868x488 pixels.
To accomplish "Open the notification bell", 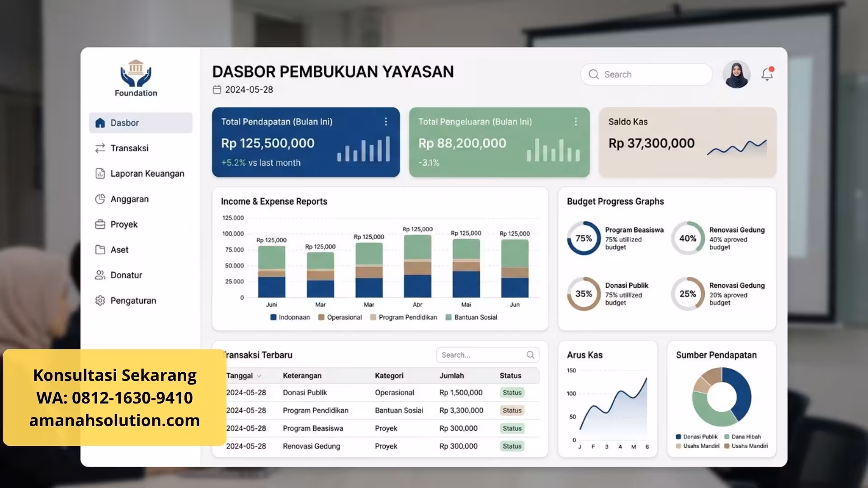I will coord(767,74).
